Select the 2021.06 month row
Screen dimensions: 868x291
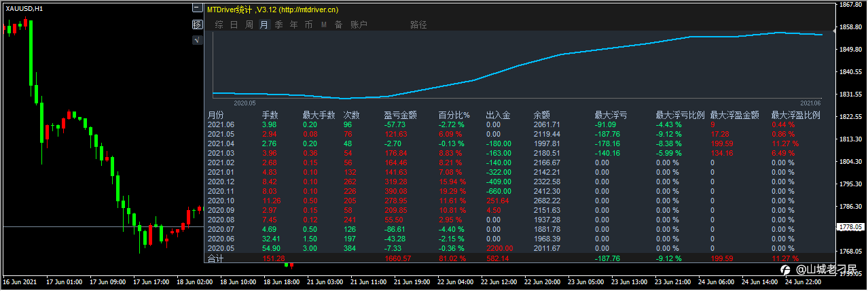pyautogui.click(x=516, y=124)
